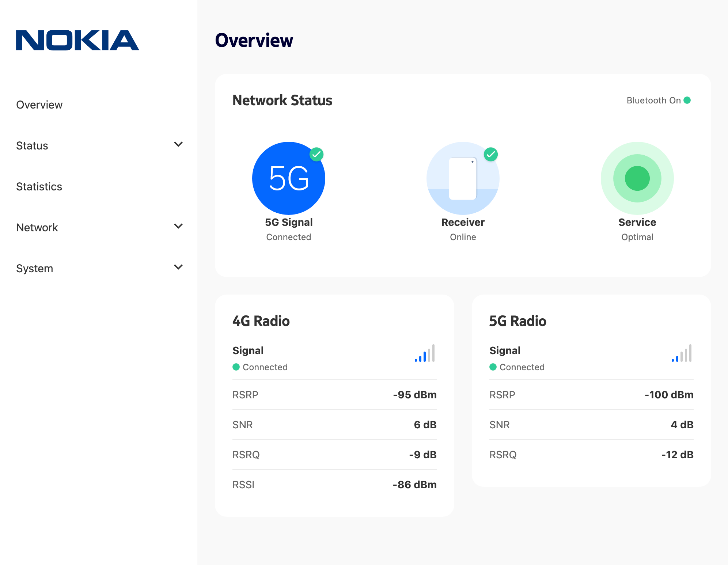Click the Online receiver status text
728x565 pixels.
[x=463, y=237]
